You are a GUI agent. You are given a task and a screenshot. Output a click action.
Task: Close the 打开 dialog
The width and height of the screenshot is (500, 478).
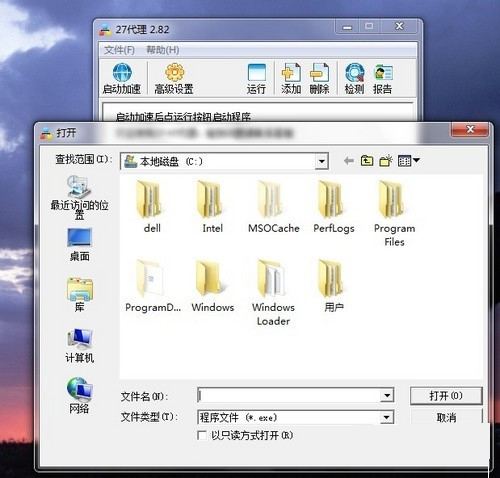tap(470, 130)
